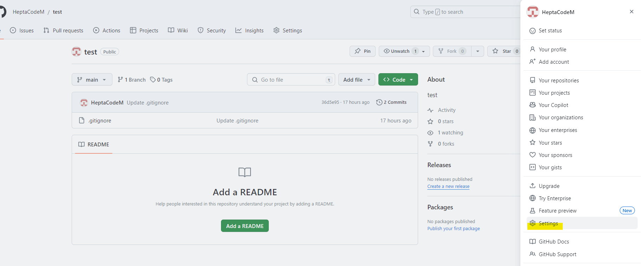The height and width of the screenshot is (266, 644).
Task: Expand the Fork options dropdown arrow
Action: coord(477,51)
